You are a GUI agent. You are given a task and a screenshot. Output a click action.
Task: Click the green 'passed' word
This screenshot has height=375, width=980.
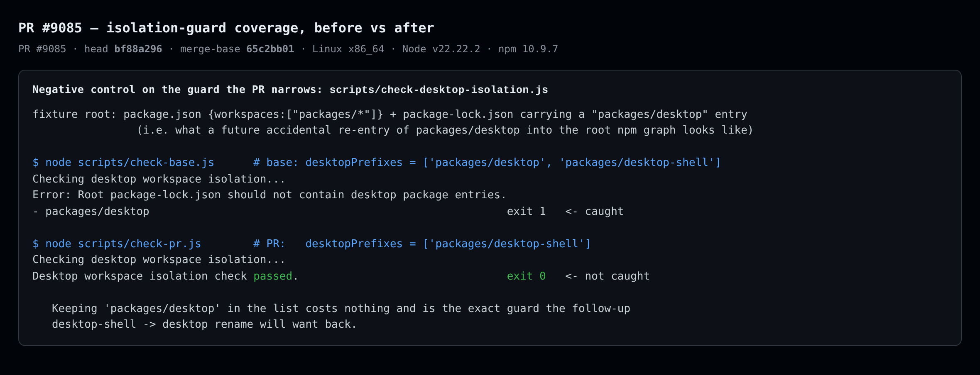click(273, 276)
